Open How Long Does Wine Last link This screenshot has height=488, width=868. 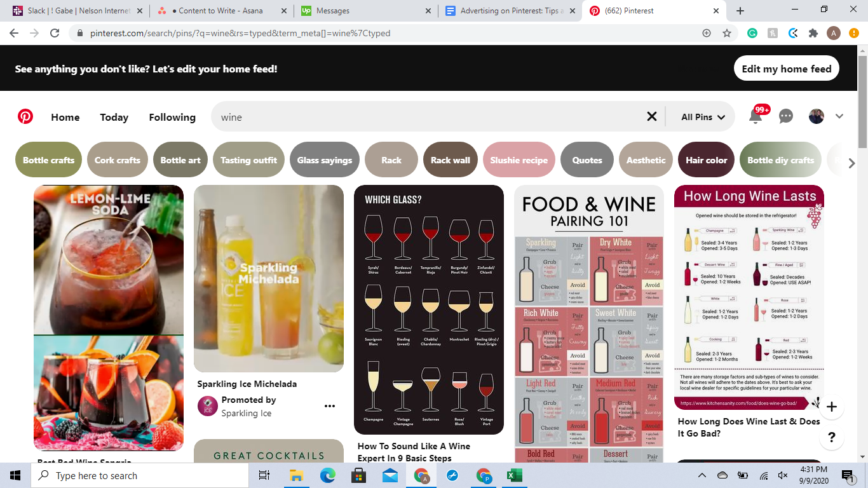(x=749, y=427)
